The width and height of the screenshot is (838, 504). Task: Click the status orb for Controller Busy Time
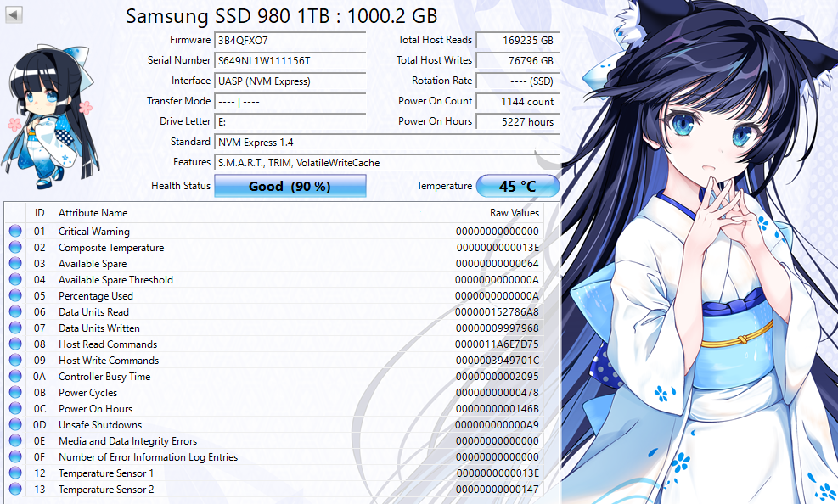tap(15, 377)
